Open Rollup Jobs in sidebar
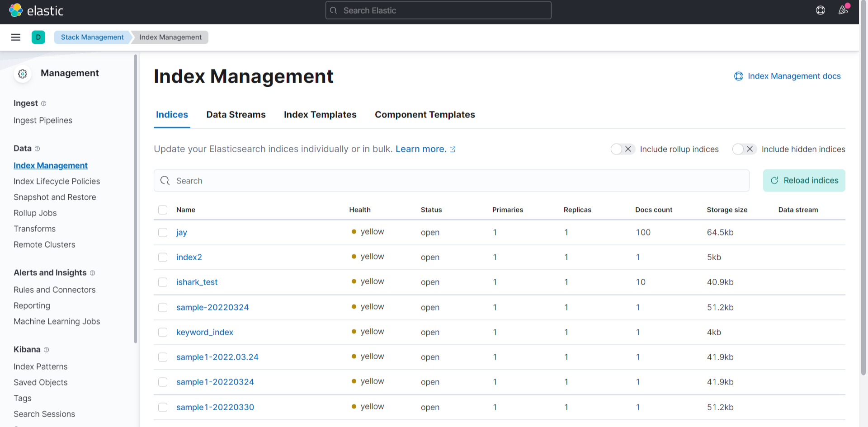 pyautogui.click(x=35, y=213)
